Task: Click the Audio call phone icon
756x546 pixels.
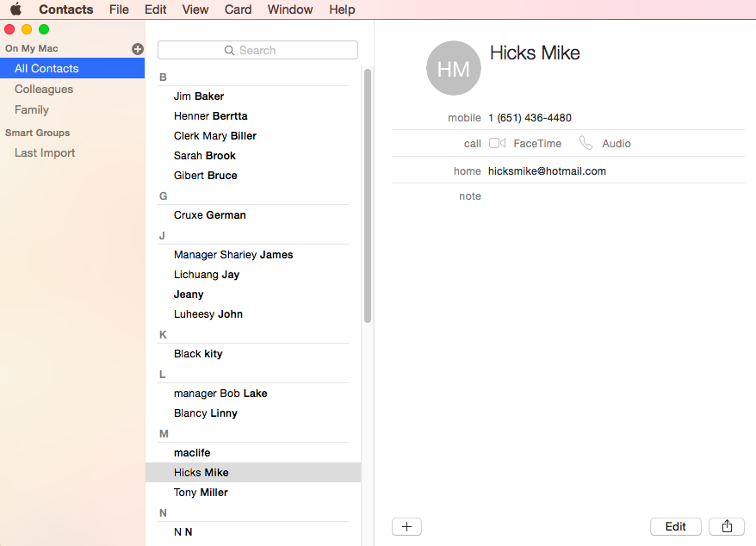Action: click(586, 144)
